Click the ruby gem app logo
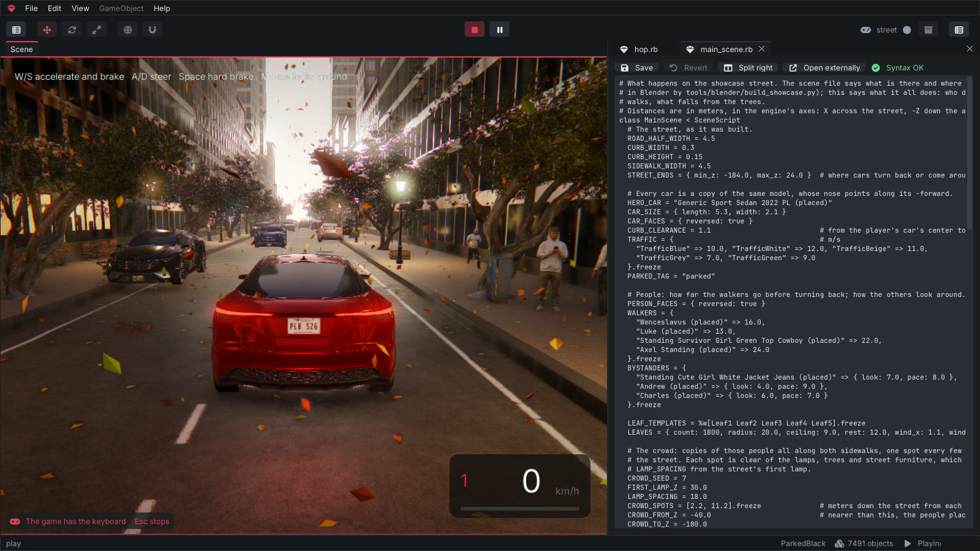 [11, 8]
